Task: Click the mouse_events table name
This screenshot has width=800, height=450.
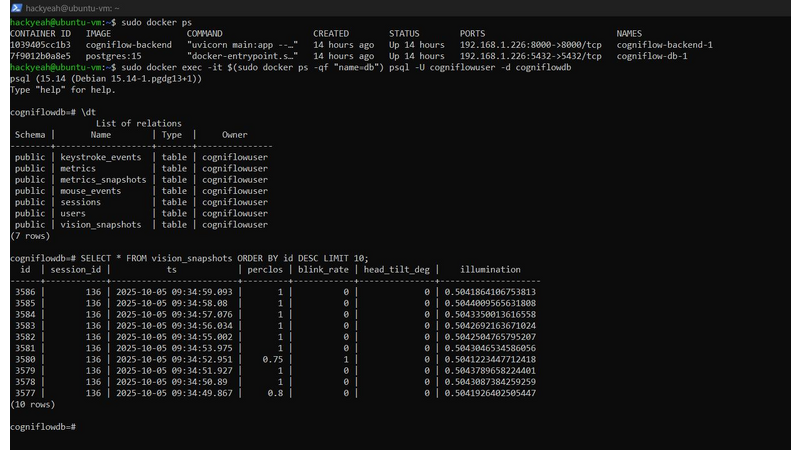Action: point(90,191)
